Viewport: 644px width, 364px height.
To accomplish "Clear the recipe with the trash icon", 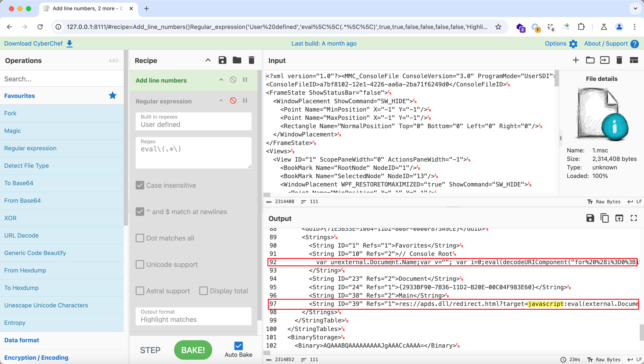I will pyautogui.click(x=251, y=60).
